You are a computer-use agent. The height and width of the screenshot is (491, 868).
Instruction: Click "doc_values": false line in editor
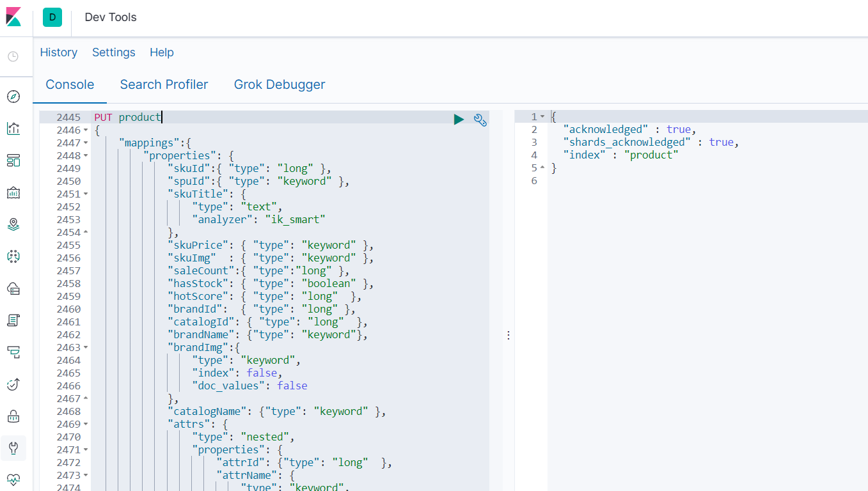click(x=250, y=386)
